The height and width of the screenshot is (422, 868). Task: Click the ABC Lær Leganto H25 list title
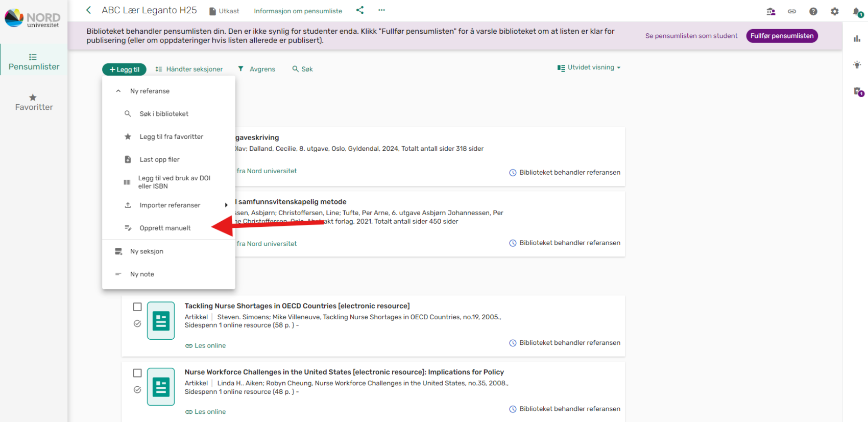click(x=149, y=10)
